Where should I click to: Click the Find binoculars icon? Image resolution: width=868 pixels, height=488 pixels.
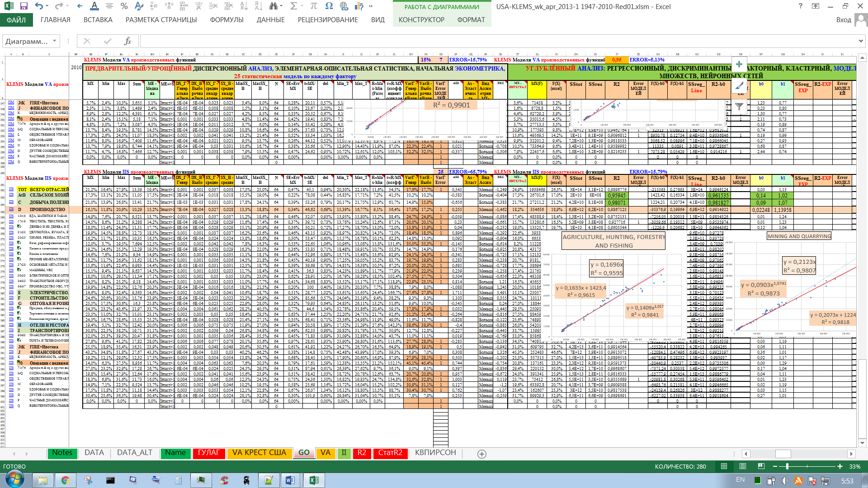click(x=273, y=6)
